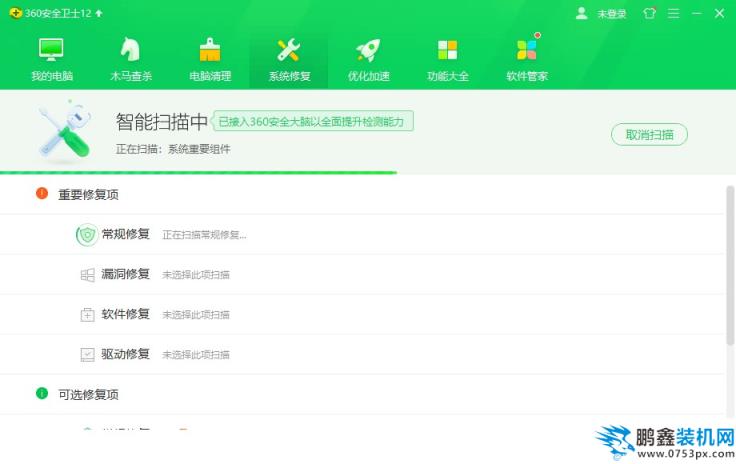This screenshot has height=464, width=736.
Task: Open the 我的电脑 monitor icon
Action: point(51,50)
